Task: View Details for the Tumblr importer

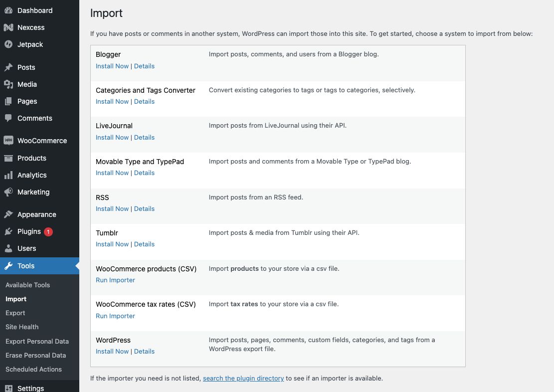Action: pyautogui.click(x=144, y=244)
